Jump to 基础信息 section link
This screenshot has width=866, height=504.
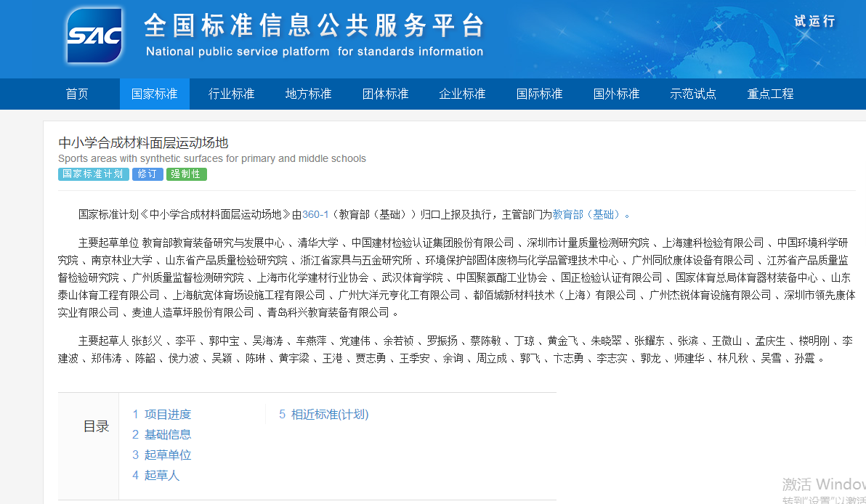[x=161, y=435]
